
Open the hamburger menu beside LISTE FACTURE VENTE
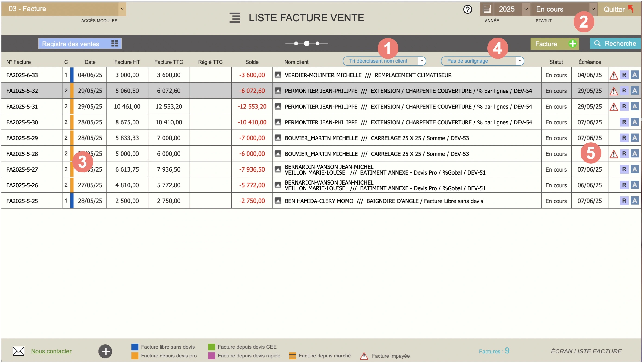tap(234, 18)
